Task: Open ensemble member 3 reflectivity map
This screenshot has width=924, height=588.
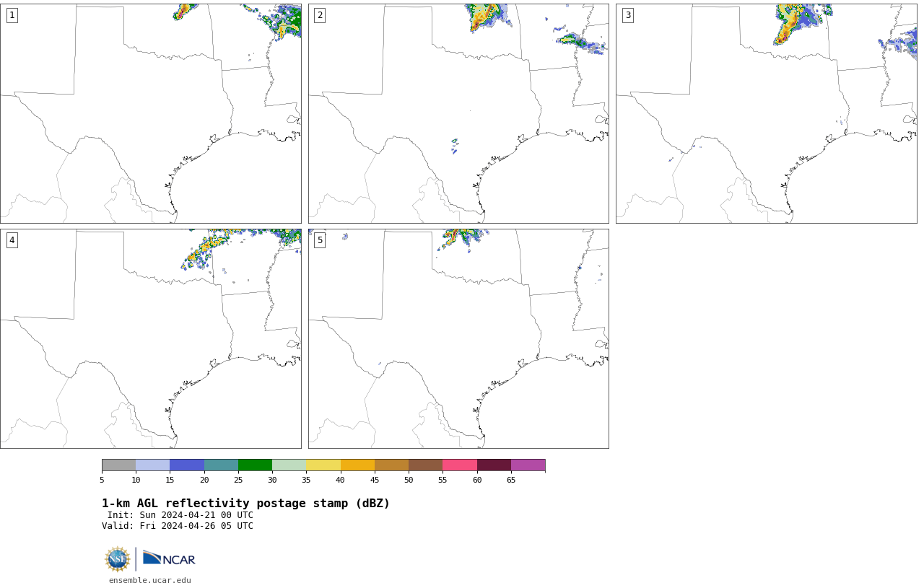Action: [x=767, y=113]
